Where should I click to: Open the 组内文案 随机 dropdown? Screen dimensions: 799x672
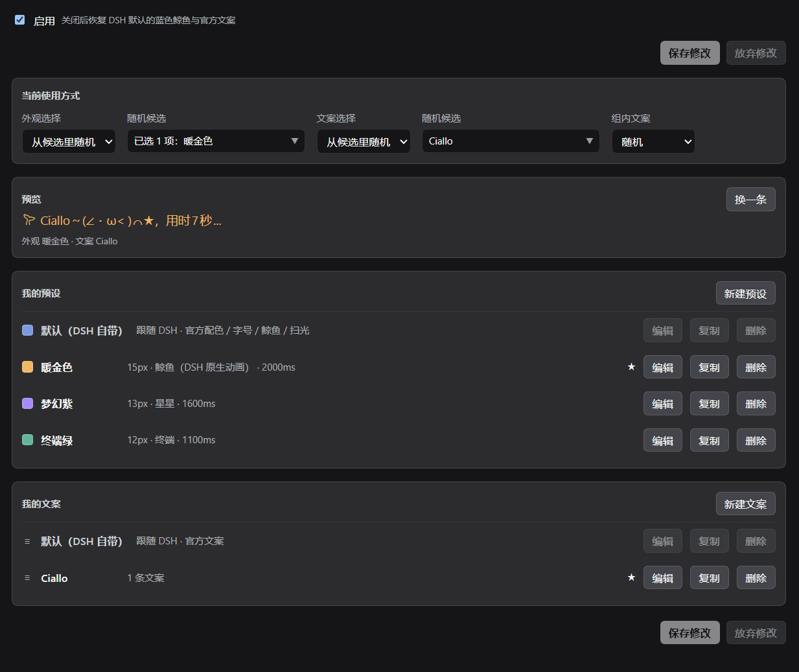[653, 141]
